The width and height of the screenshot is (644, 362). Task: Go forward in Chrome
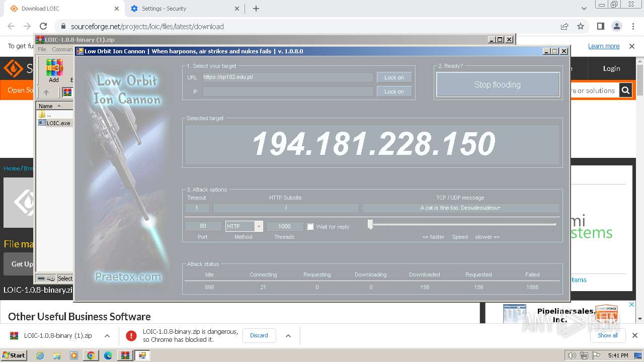[x=27, y=26]
